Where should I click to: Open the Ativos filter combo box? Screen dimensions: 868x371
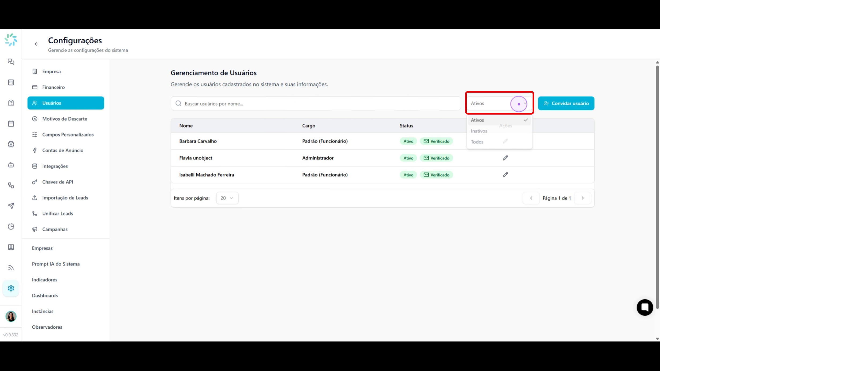click(x=499, y=103)
